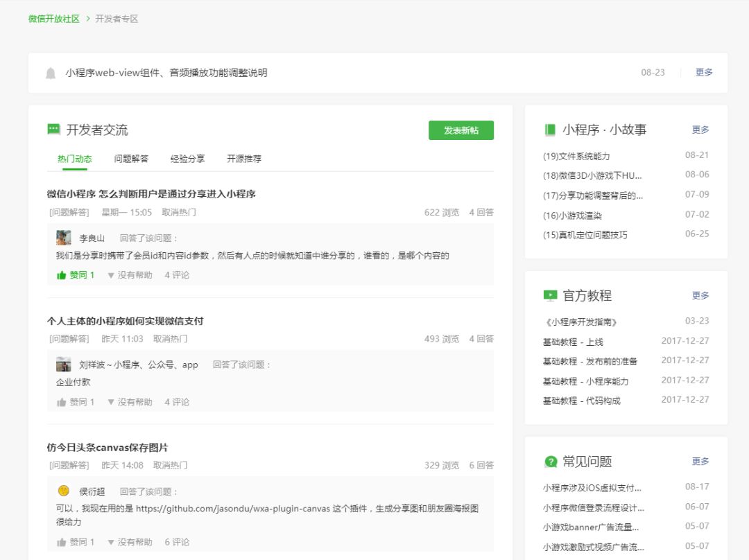Screen dimensions: 749x560
Task: Click 更多 in 官方教程 panel
Action: pyautogui.click(x=700, y=295)
